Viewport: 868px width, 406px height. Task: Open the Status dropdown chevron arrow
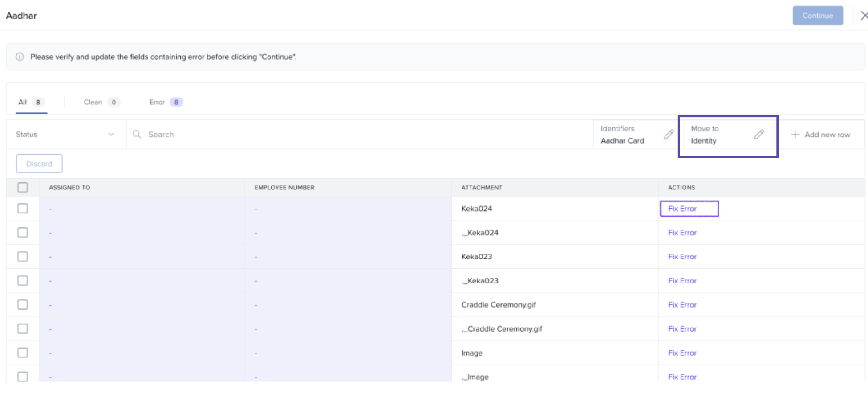click(111, 134)
